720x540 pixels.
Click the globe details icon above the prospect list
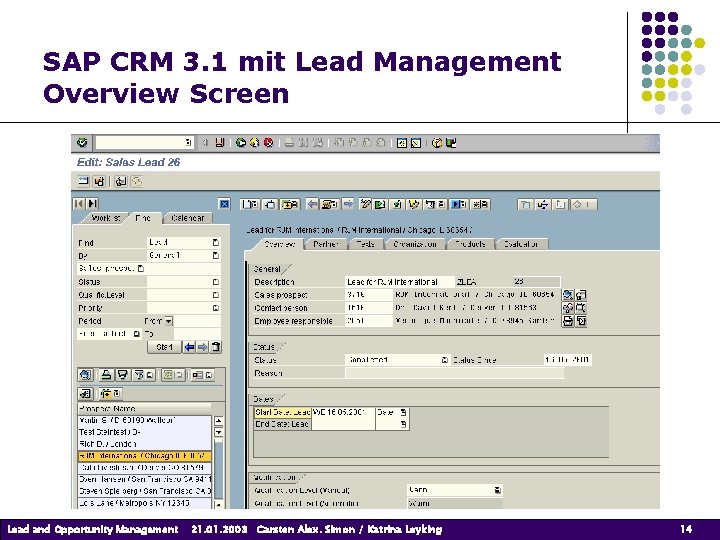(85, 375)
